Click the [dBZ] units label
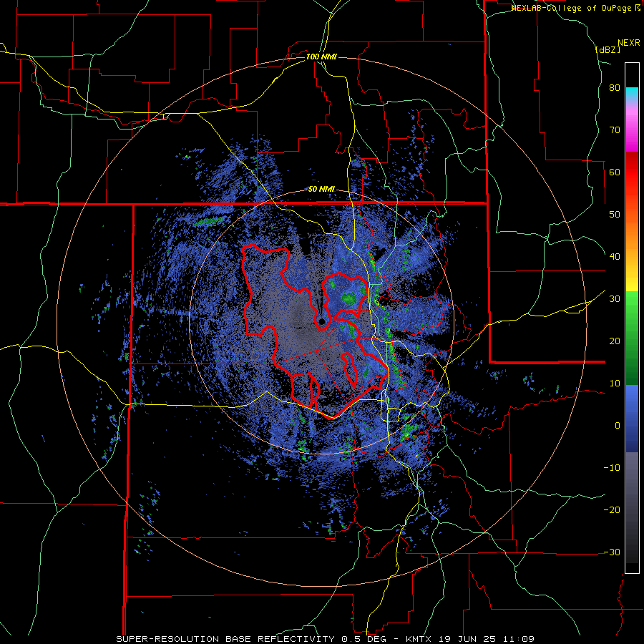 608,49
